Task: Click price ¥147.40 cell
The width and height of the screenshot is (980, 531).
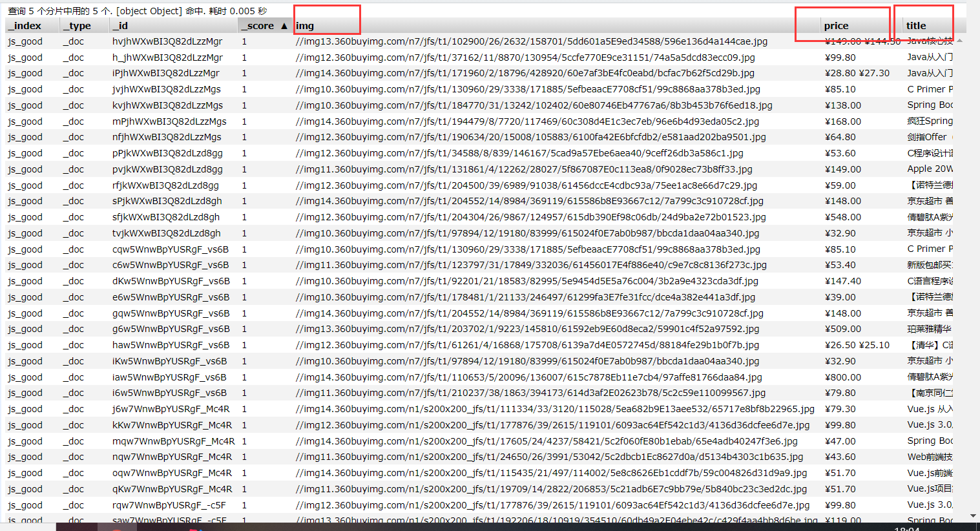Action: [x=843, y=281]
